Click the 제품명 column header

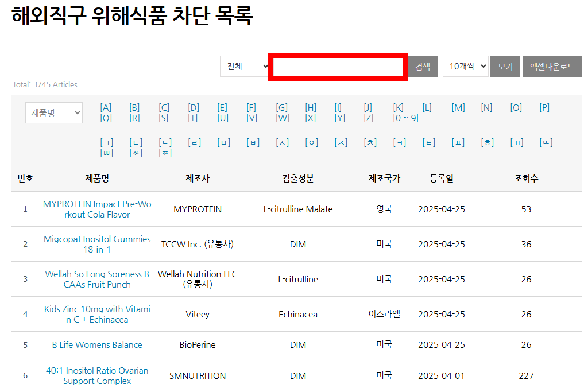click(x=97, y=179)
